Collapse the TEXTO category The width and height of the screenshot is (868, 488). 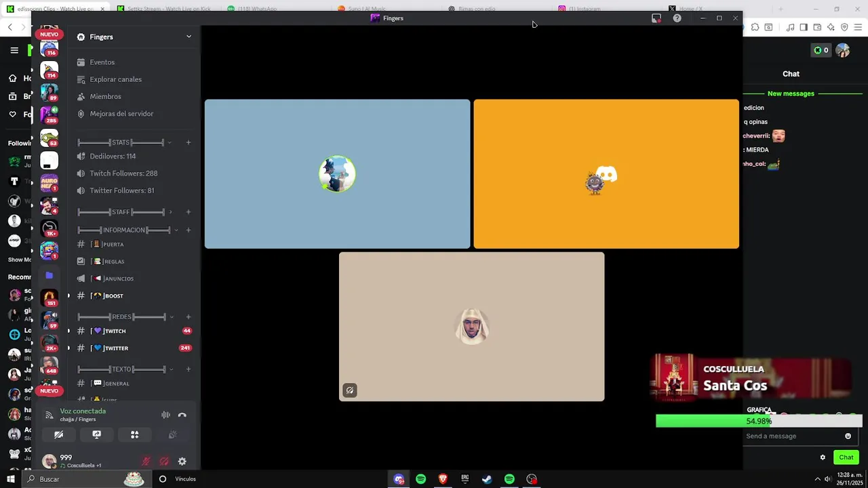[x=125, y=369]
